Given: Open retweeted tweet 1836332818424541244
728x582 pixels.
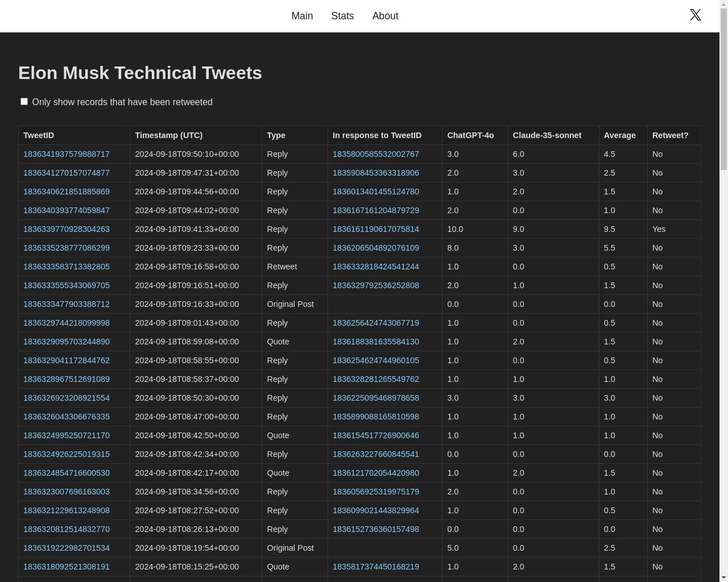Looking at the screenshot, I should point(376,267).
